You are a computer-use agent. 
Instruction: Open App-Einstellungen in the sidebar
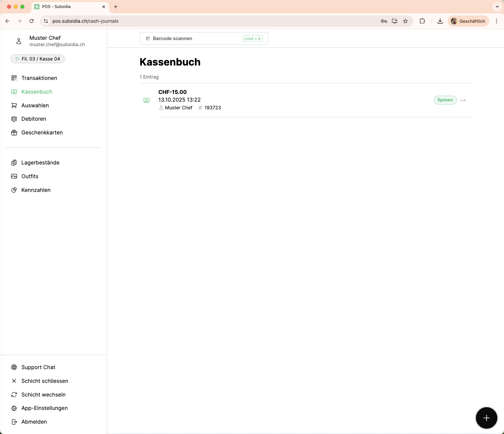pos(44,408)
